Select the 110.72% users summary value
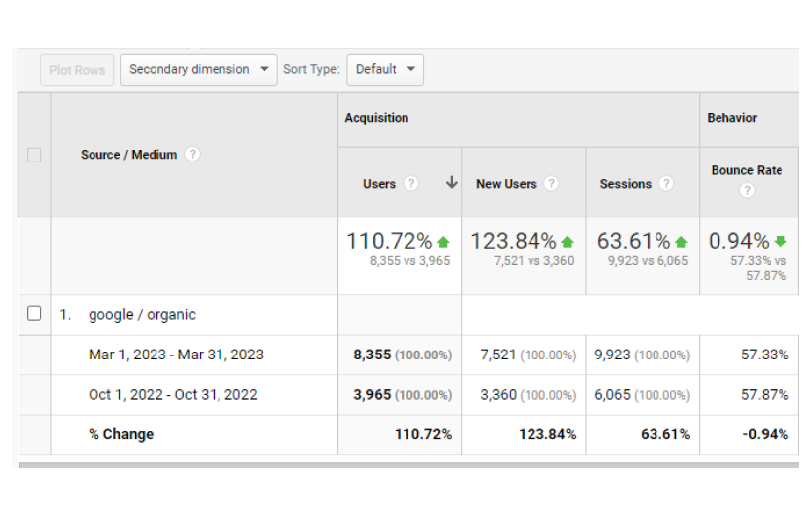The height and width of the screenshot is (517, 812). click(390, 241)
